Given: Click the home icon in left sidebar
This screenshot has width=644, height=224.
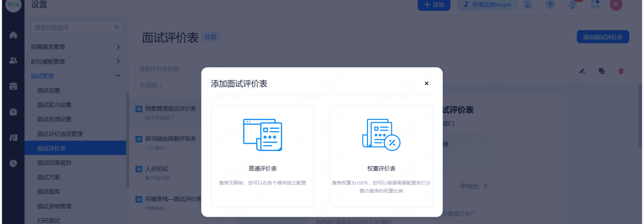Looking at the screenshot, I should tap(13, 35).
